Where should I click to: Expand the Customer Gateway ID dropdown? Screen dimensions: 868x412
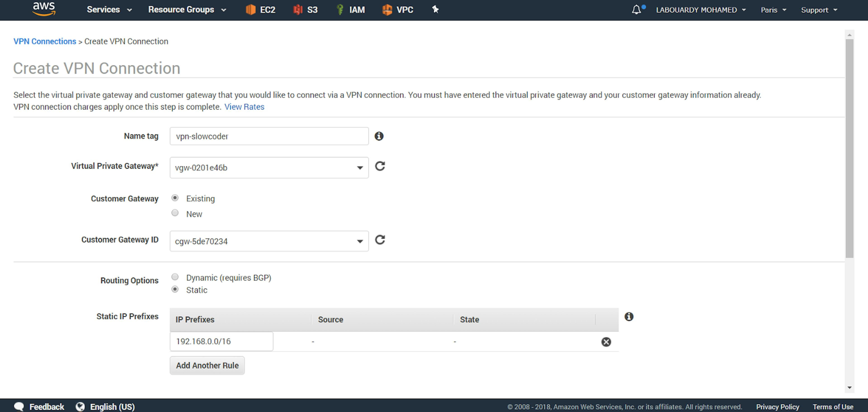(x=269, y=242)
